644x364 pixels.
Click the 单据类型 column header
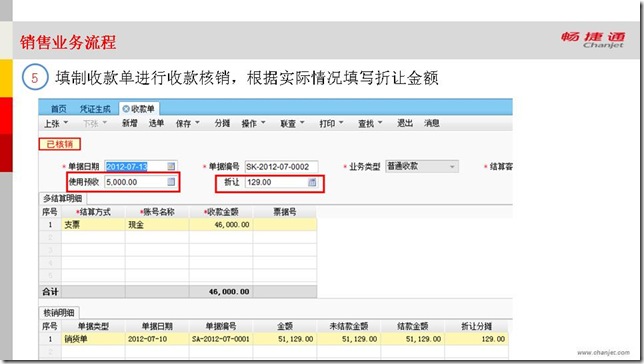coord(93,326)
